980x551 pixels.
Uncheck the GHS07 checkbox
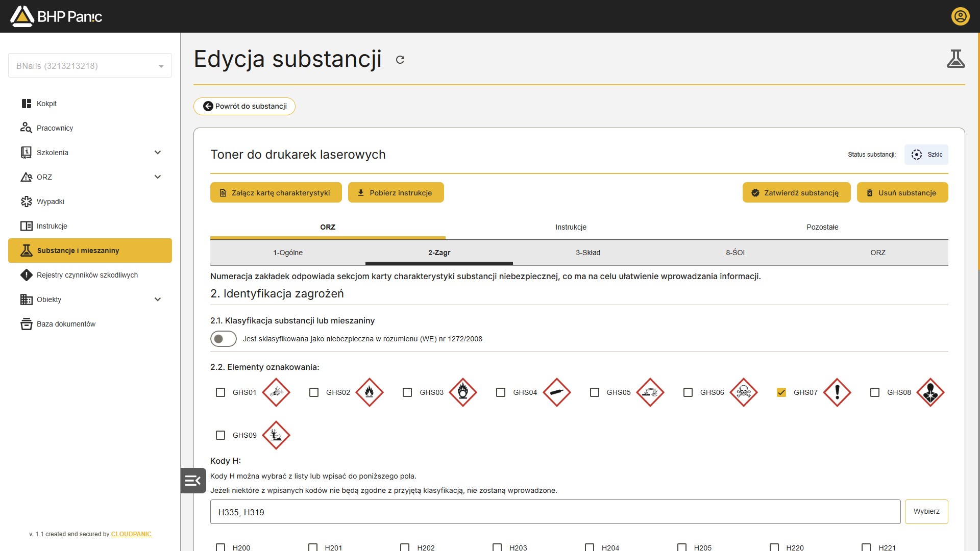pos(781,392)
